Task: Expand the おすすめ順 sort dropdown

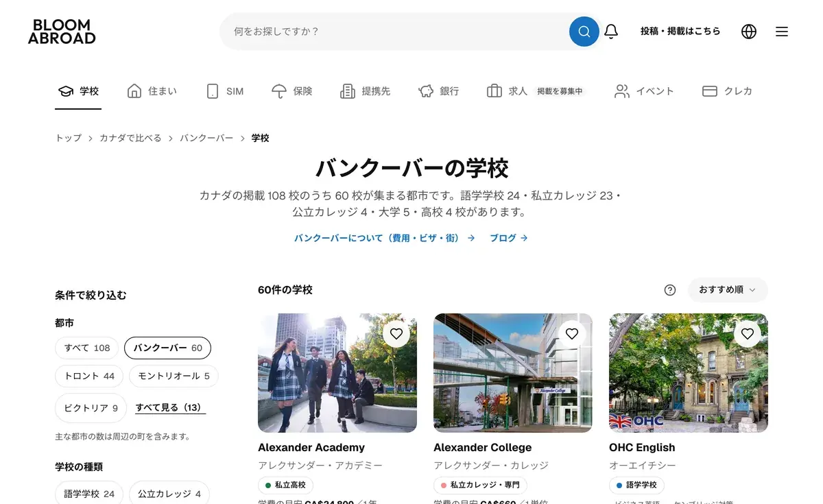Action: (728, 290)
